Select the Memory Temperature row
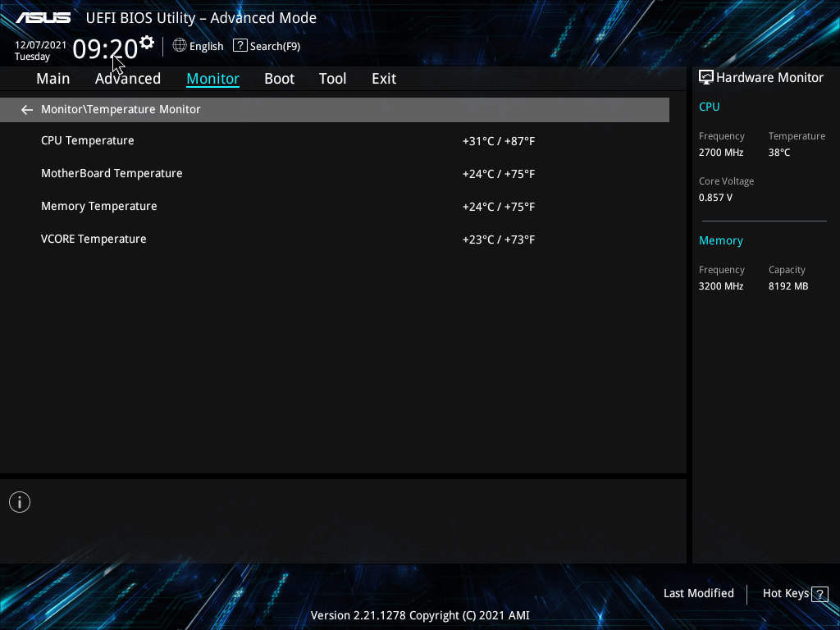840x630 pixels. 335,206
